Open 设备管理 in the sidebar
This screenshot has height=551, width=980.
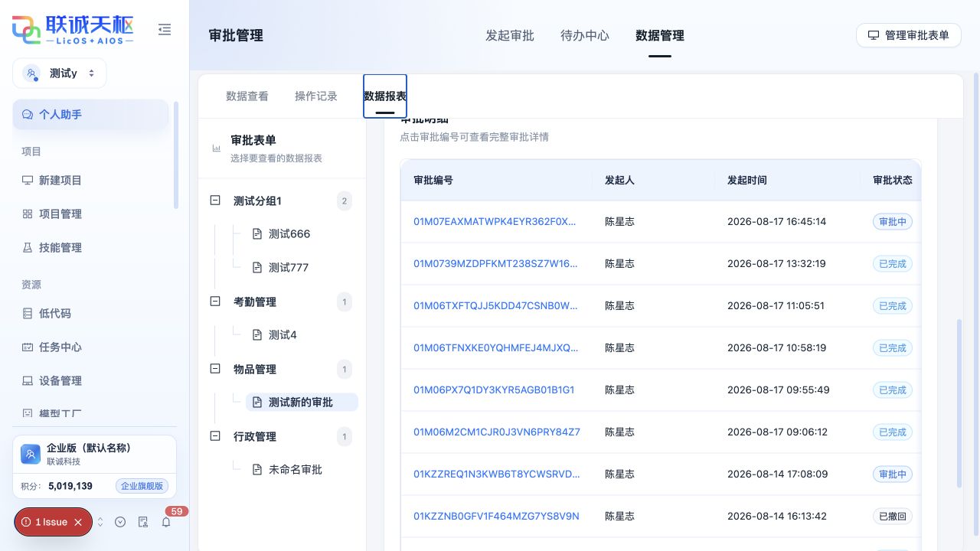(90, 381)
